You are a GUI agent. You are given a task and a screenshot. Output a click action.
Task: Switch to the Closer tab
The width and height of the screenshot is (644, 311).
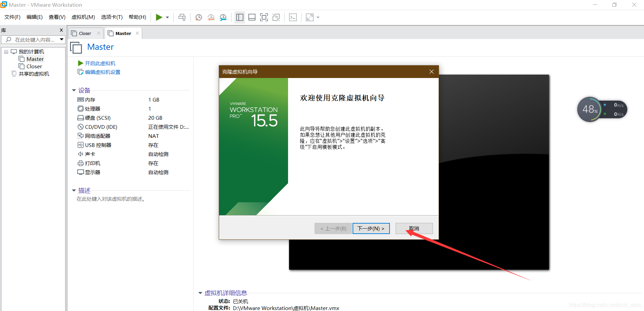click(85, 33)
